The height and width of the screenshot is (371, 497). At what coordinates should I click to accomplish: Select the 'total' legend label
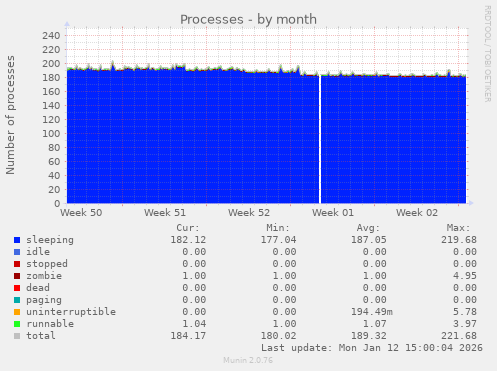coord(41,336)
